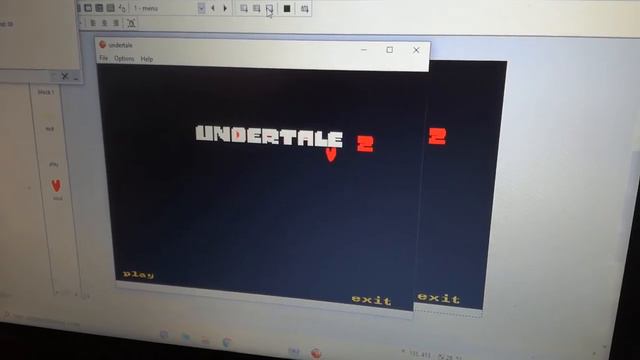The width and height of the screenshot is (640, 360).
Task: Select the 'block 1' item in object list
Action: click(x=46, y=92)
